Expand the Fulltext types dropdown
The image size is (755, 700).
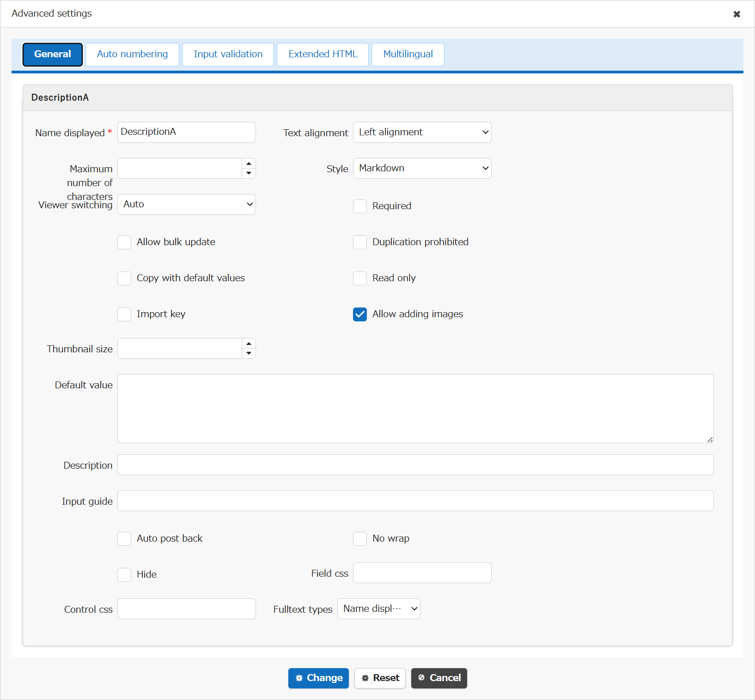tap(379, 609)
